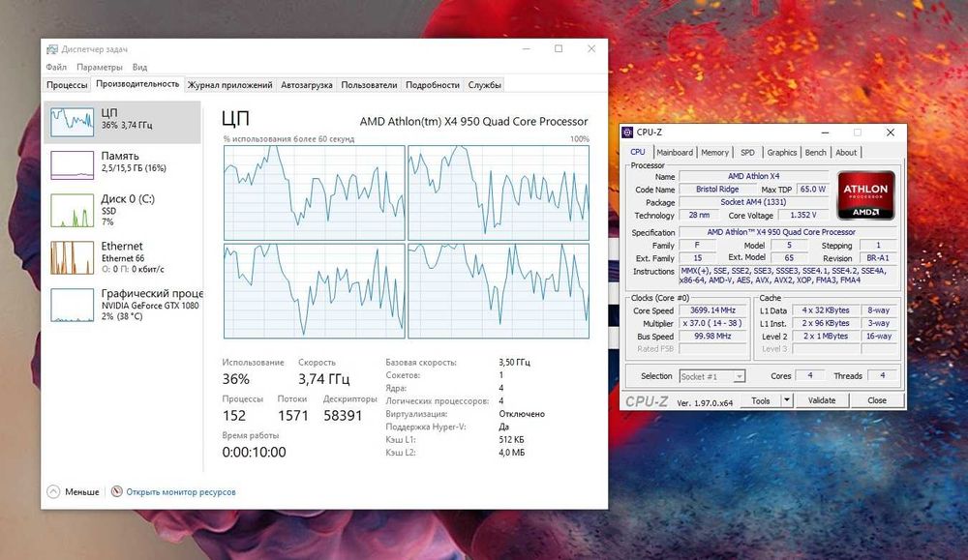Click the Validate button in CPU-Z
This screenshot has width=968, height=560.
(x=822, y=400)
